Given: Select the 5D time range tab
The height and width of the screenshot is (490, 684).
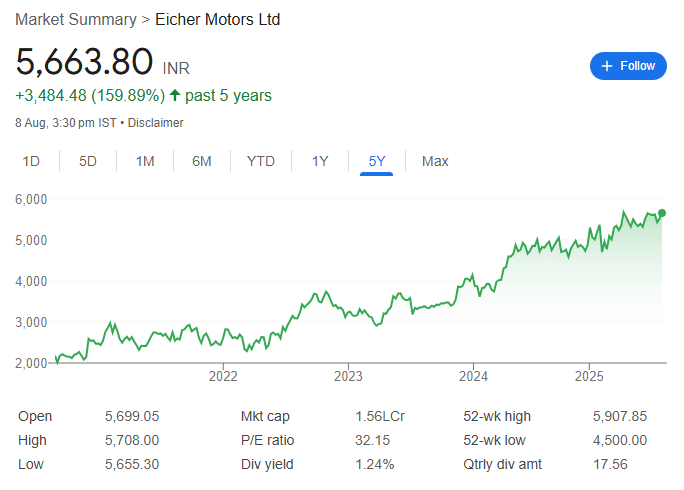Looking at the screenshot, I should [x=88, y=161].
